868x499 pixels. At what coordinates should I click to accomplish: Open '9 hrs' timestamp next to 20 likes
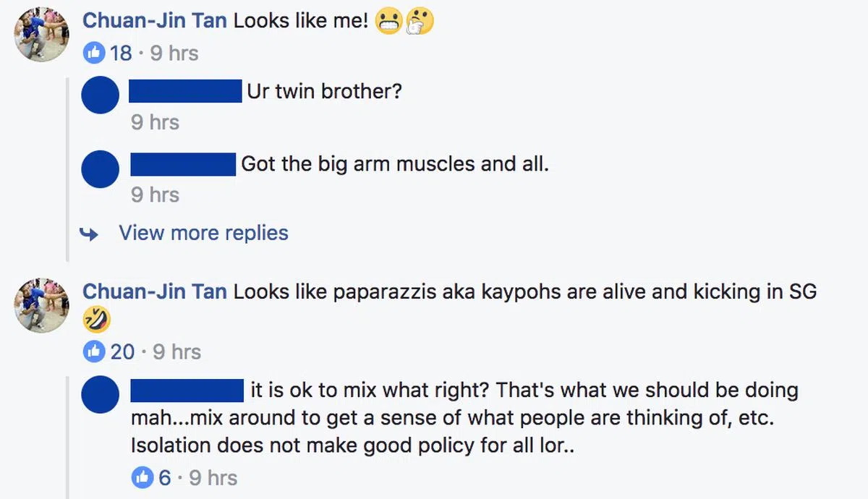(x=177, y=351)
